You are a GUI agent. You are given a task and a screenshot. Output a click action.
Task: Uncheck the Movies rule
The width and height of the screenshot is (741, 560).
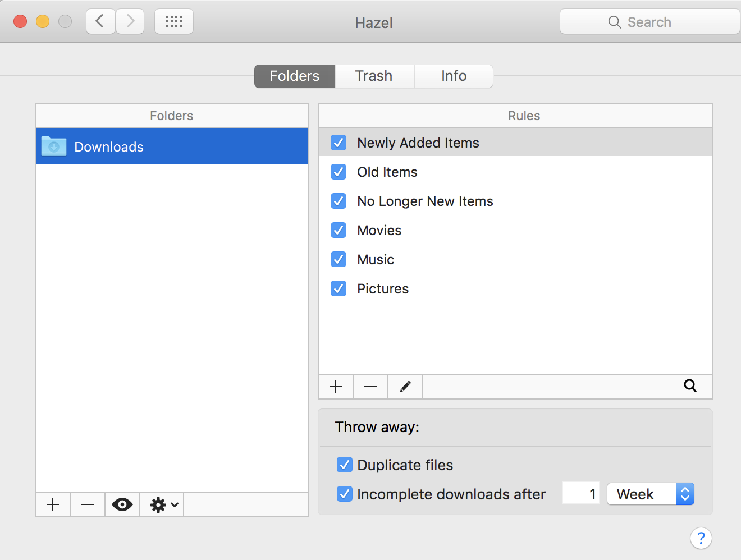pyautogui.click(x=339, y=230)
